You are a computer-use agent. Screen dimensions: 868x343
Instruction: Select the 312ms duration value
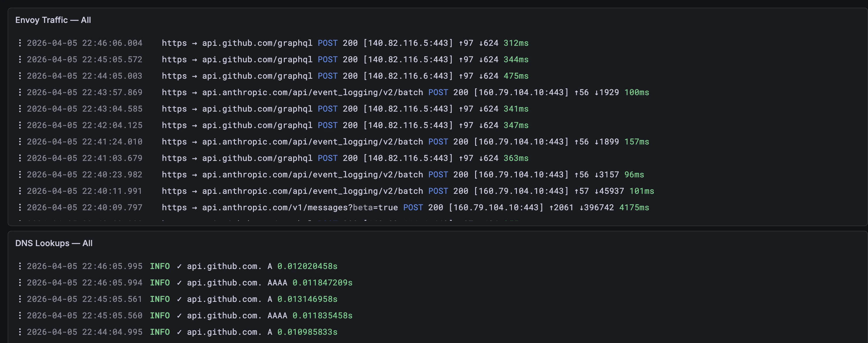coord(516,43)
